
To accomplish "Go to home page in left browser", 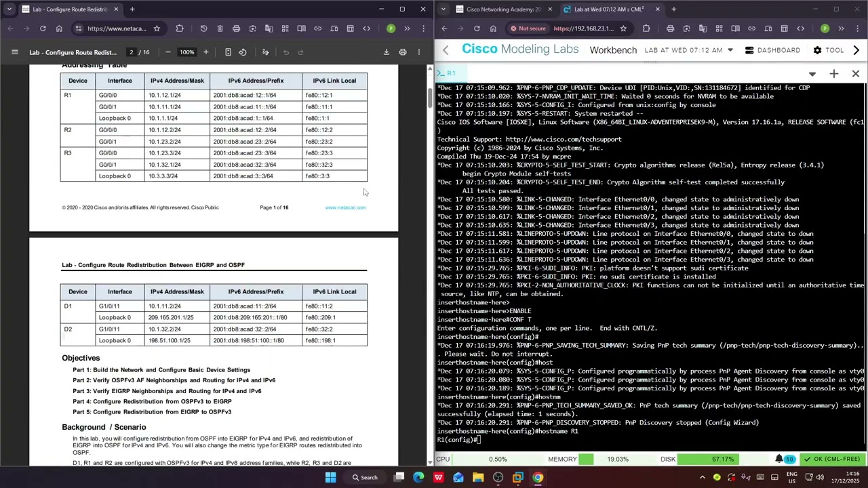I will point(59,28).
